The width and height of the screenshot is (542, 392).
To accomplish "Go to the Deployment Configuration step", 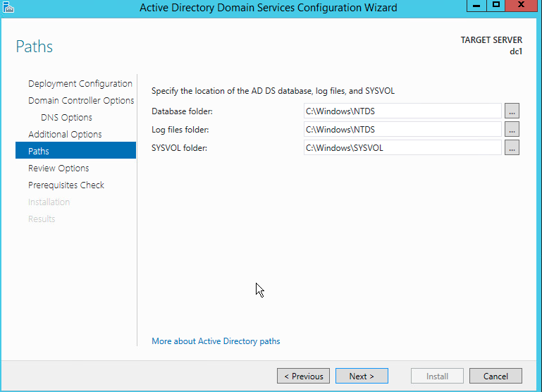I will click(80, 83).
